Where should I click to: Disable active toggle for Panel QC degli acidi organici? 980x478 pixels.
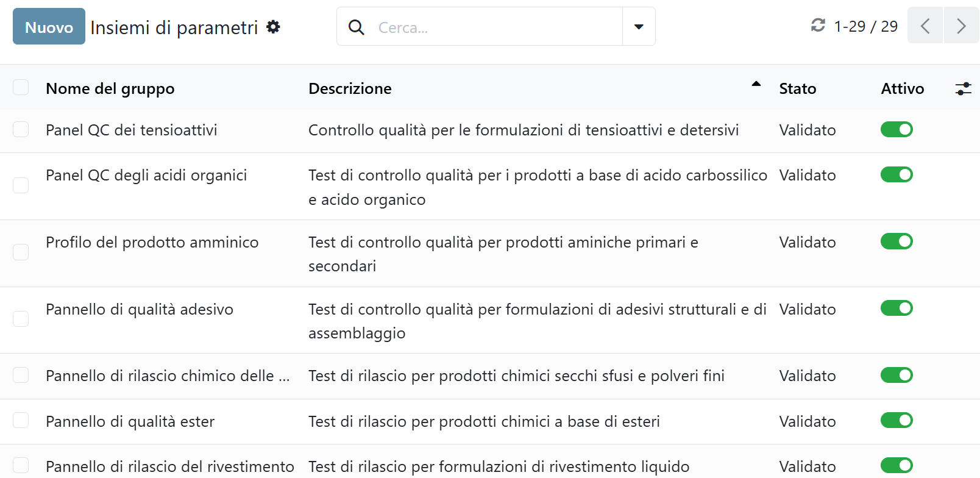(x=897, y=175)
